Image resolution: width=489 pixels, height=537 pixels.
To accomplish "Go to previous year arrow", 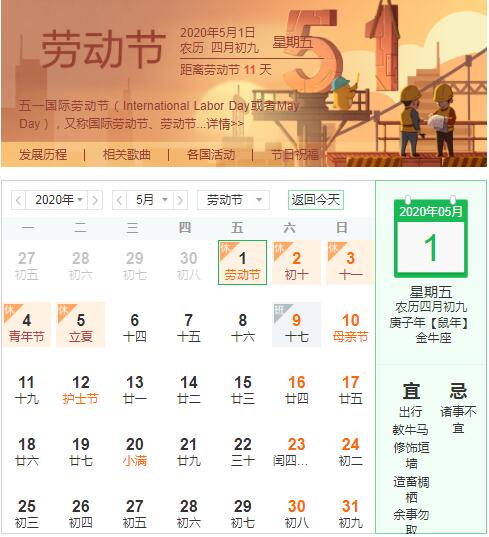I will [x=18, y=200].
